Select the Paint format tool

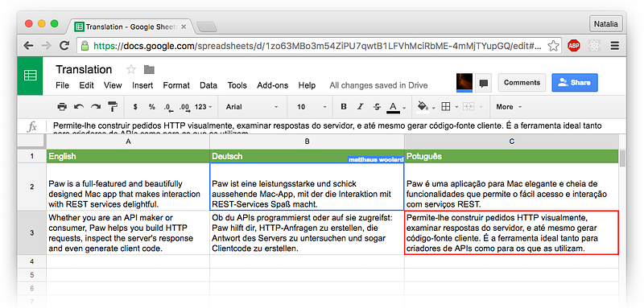113,107
